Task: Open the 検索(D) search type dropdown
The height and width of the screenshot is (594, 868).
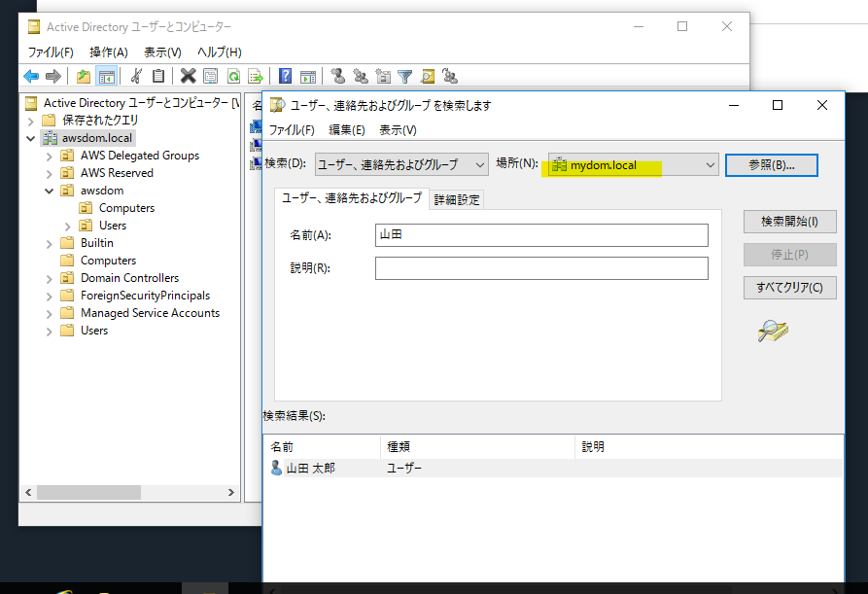Action: tap(401, 165)
